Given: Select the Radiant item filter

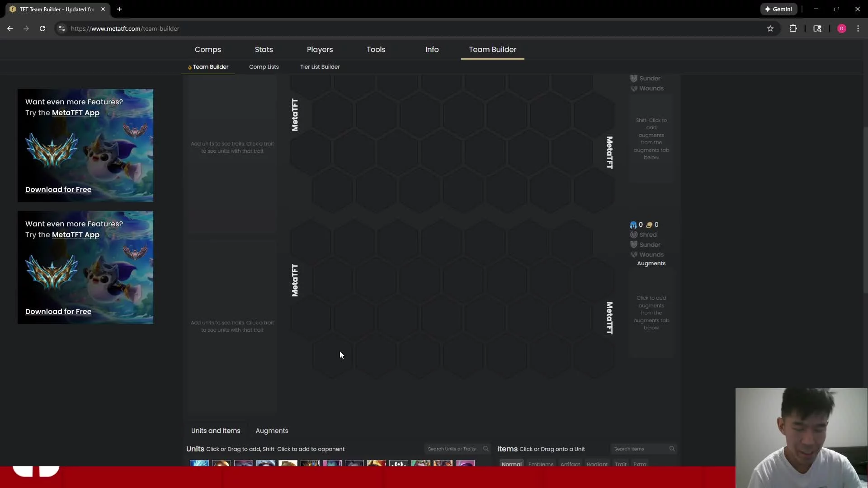Looking at the screenshot, I should (597, 464).
